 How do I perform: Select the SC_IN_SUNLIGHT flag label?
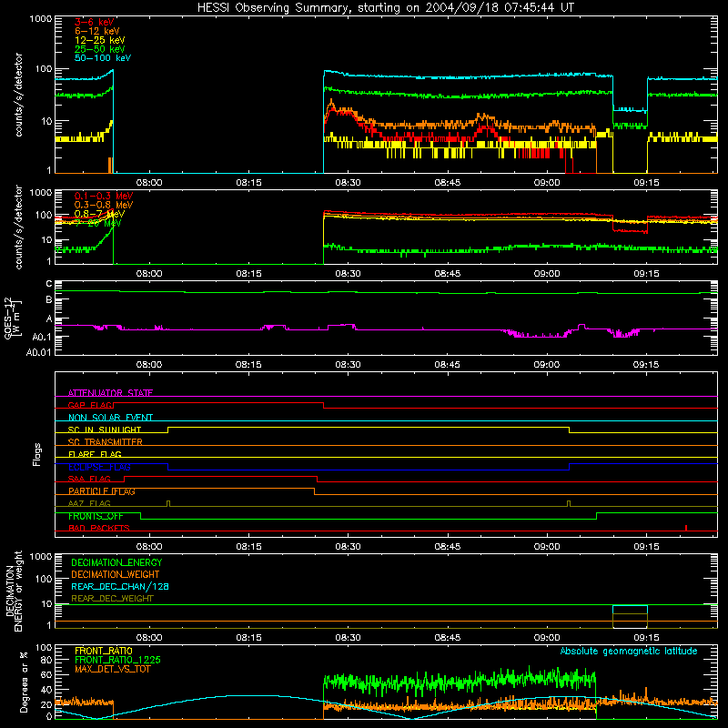click(x=105, y=430)
